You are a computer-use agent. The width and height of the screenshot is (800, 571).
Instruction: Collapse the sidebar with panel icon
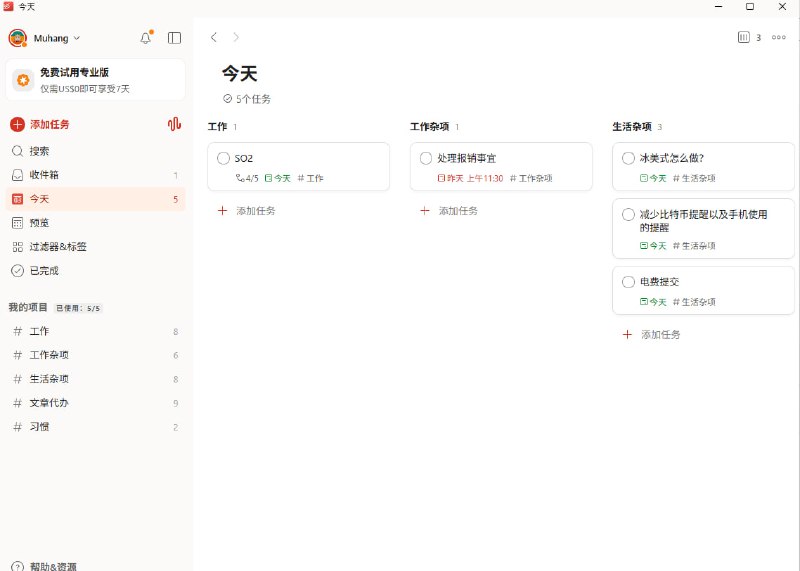(x=174, y=38)
